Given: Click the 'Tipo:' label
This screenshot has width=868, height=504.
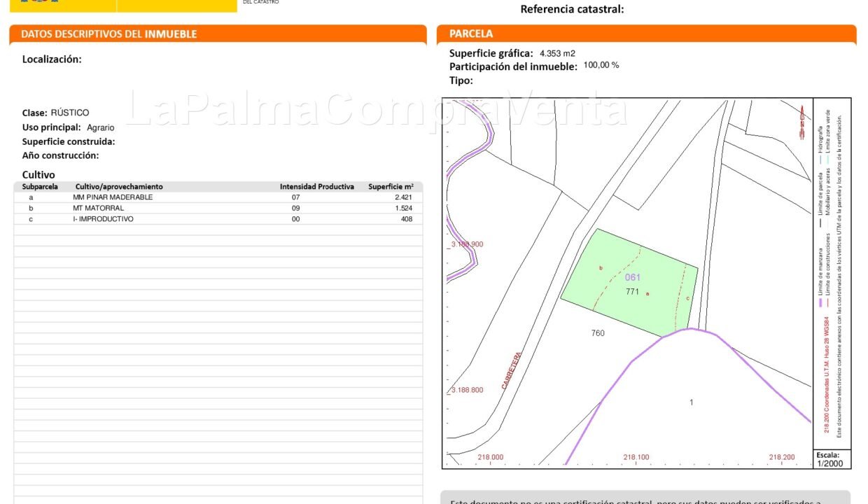Looking at the screenshot, I should [461, 80].
